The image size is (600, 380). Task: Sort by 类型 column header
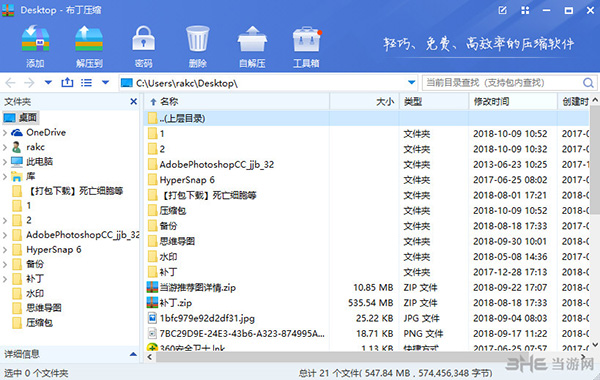[x=434, y=101]
